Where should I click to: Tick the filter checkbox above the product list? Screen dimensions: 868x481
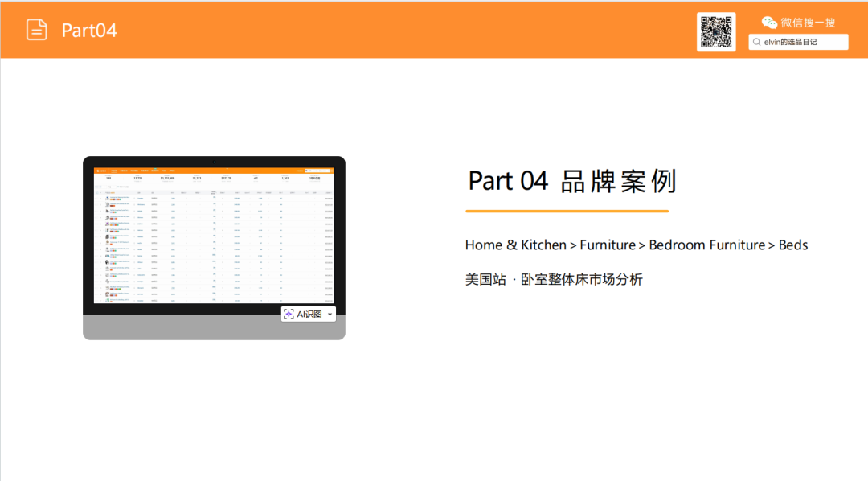coord(117,187)
